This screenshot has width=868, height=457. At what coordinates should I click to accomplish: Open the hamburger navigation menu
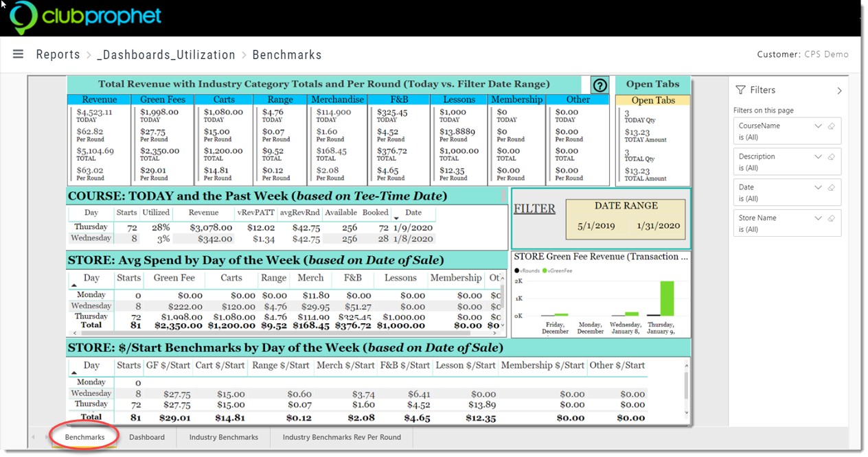(x=19, y=54)
